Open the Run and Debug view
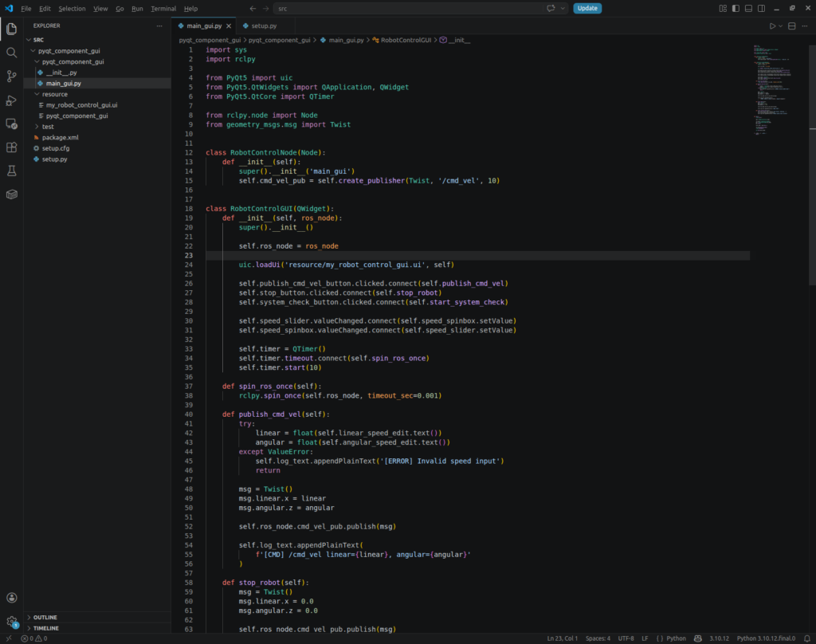This screenshot has width=816, height=644. pos(11,100)
